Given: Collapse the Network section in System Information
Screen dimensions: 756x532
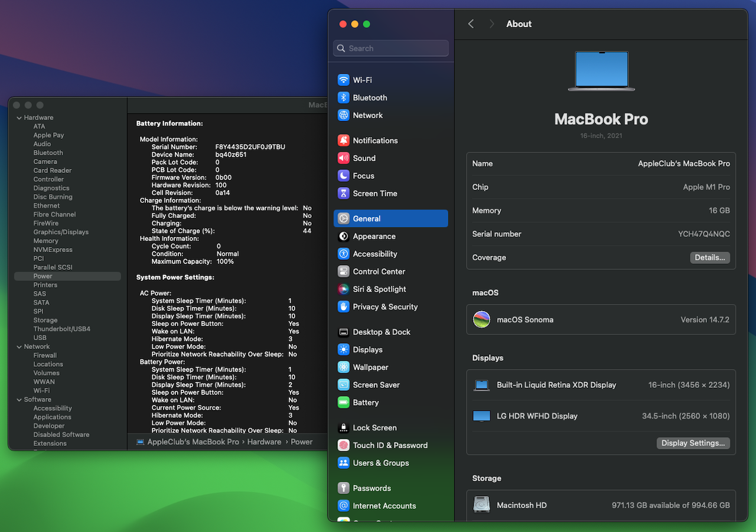Looking at the screenshot, I should point(18,347).
